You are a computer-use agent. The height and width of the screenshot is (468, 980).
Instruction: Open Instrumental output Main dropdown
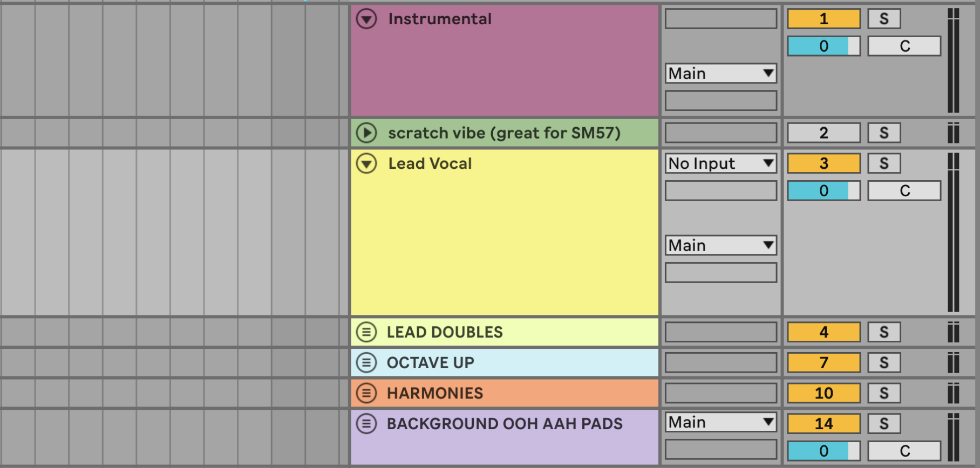click(720, 73)
